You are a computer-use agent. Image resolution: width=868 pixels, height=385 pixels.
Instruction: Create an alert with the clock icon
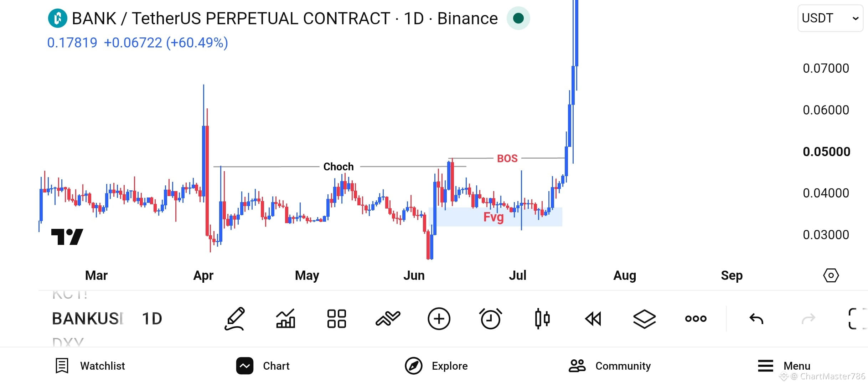coord(490,318)
